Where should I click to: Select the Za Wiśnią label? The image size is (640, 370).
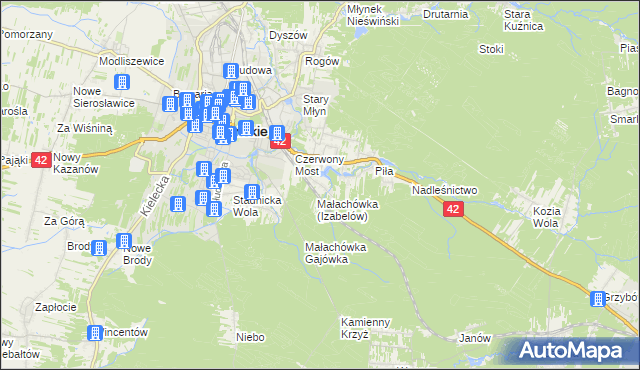(84, 129)
